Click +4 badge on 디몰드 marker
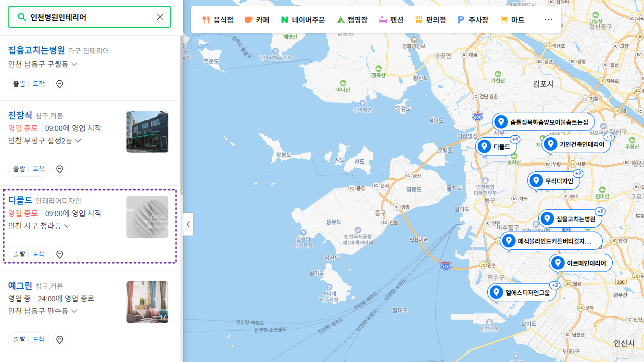 pos(515,140)
